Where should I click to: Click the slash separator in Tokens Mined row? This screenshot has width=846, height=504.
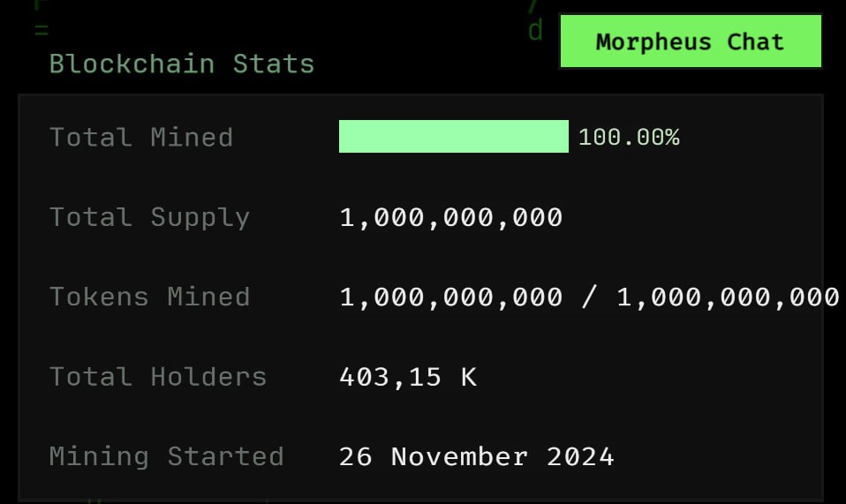590,297
